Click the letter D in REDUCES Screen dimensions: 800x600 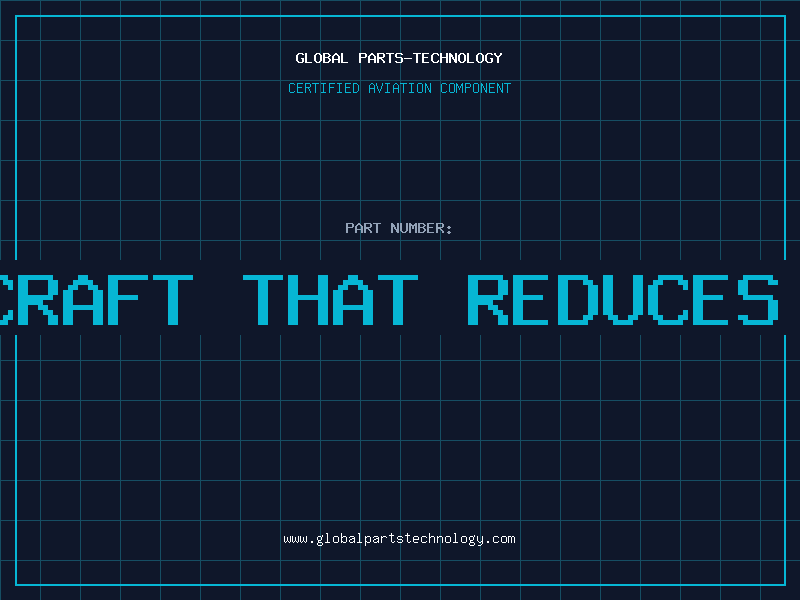pos(579,300)
